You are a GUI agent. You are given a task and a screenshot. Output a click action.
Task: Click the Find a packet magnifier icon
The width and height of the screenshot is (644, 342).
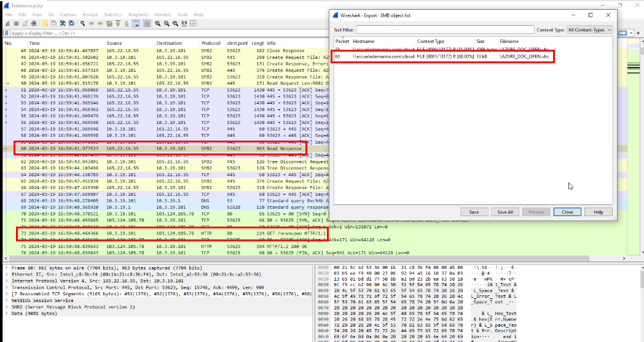tap(82, 24)
